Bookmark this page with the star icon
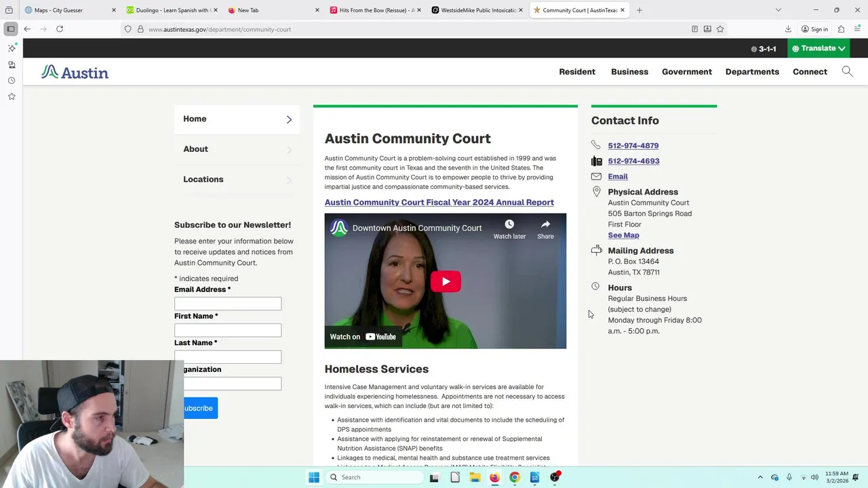Screen dimensions: 868x488 pyautogui.click(x=720, y=29)
